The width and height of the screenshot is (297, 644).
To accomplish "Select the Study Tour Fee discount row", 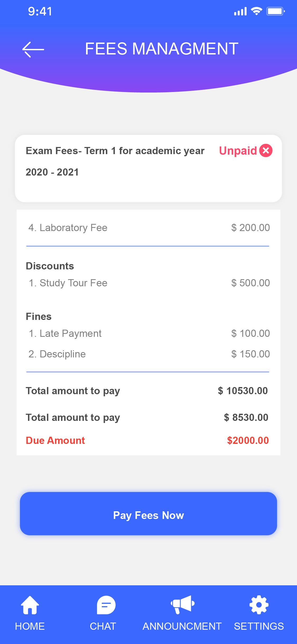I will click(148, 283).
